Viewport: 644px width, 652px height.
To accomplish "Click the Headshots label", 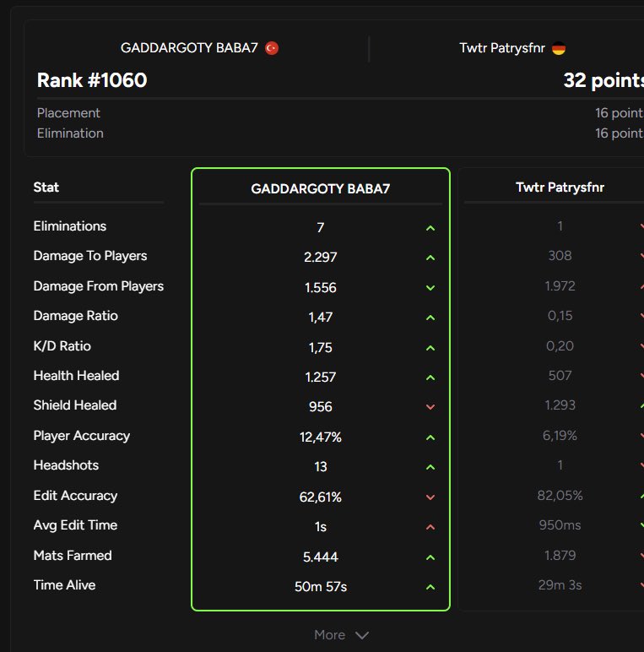I will (66, 465).
